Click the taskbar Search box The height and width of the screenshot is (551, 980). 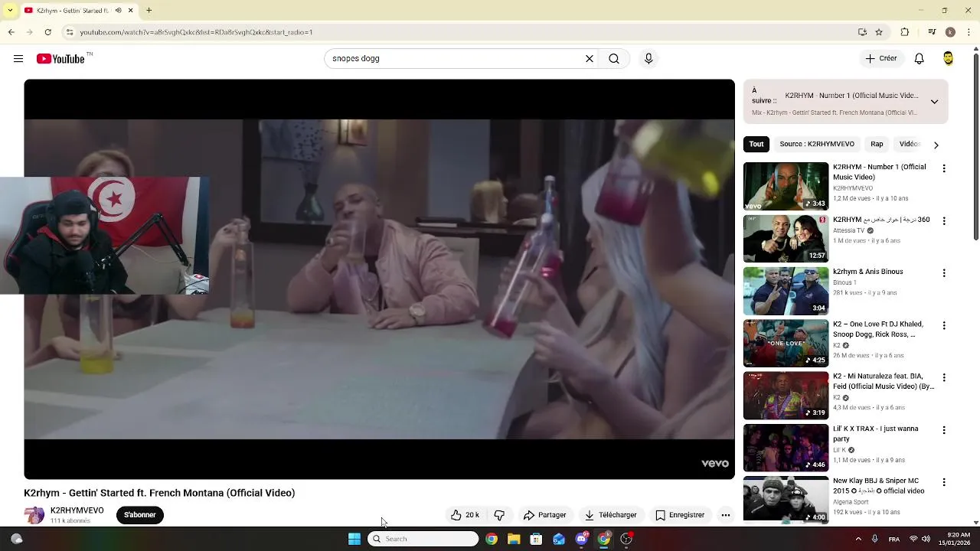tap(423, 539)
